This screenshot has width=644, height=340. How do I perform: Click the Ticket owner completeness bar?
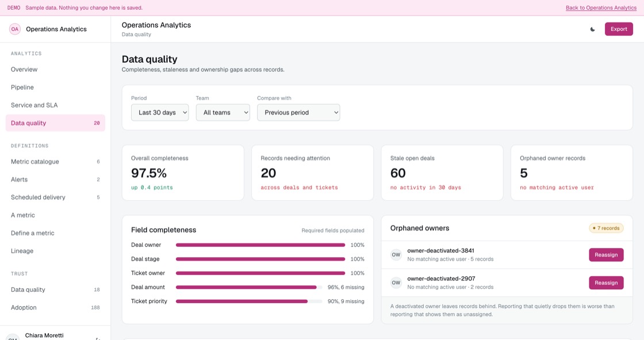coord(260,273)
